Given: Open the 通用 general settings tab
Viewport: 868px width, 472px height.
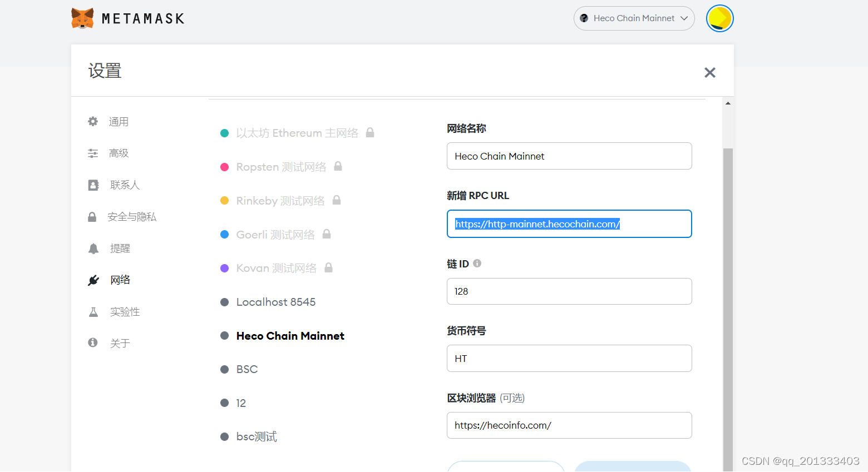Looking at the screenshot, I should tap(119, 122).
